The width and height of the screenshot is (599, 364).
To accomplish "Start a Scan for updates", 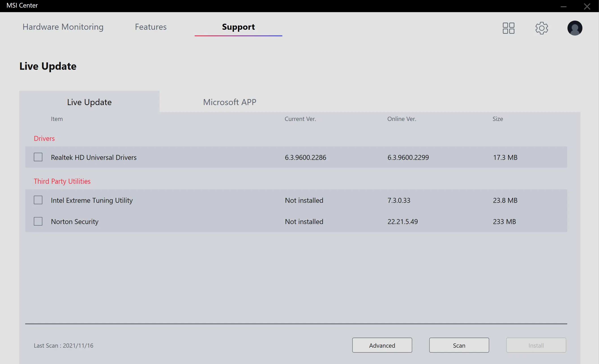I will pyautogui.click(x=459, y=345).
